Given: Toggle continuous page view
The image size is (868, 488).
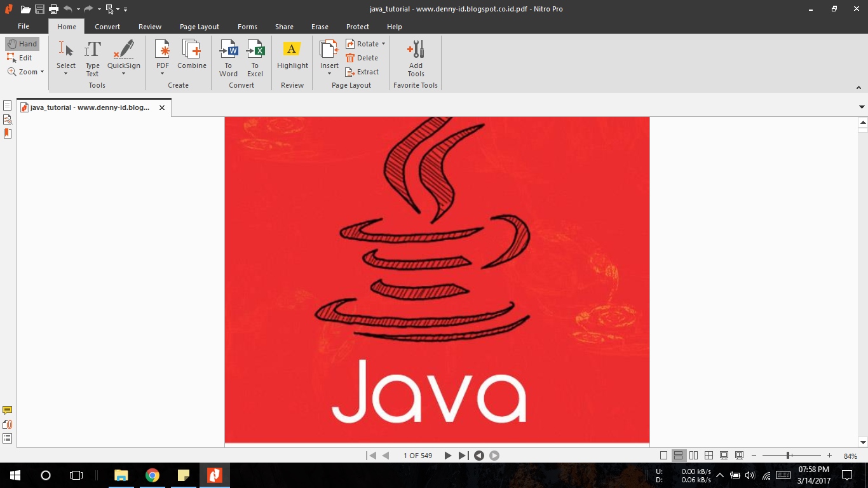Looking at the screenshot, I should pos(679,456).
